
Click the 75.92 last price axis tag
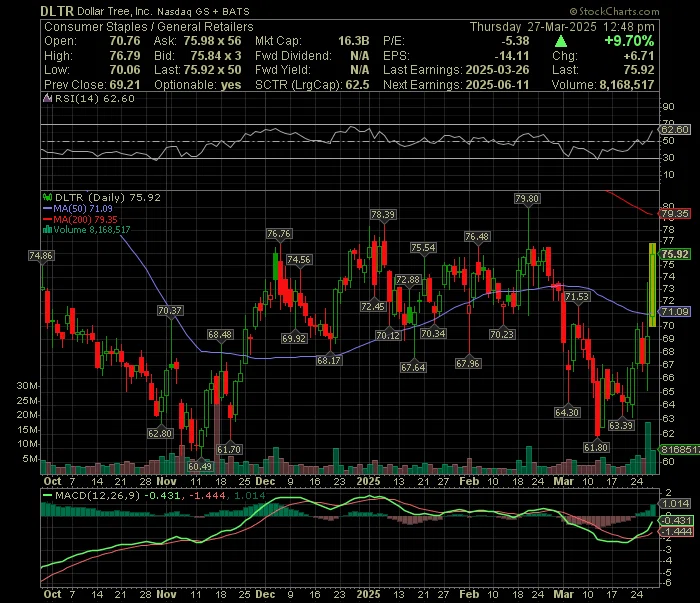tap(675, 254)
